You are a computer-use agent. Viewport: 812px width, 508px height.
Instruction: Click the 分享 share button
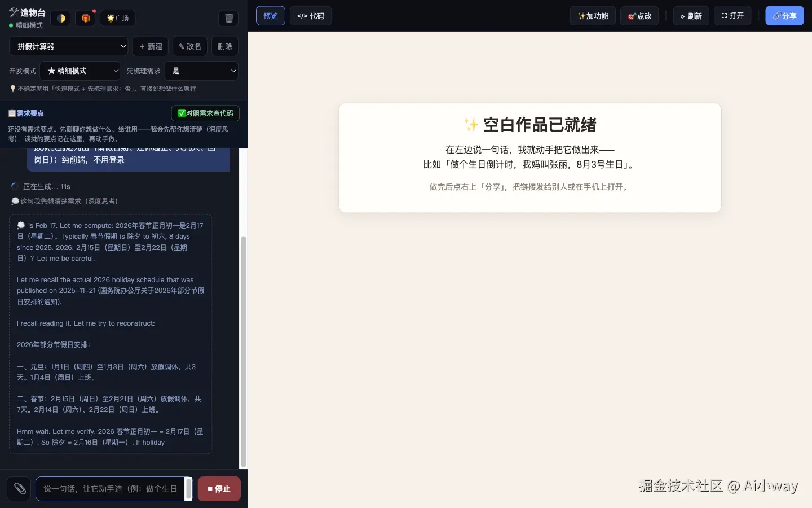(784, 16)
